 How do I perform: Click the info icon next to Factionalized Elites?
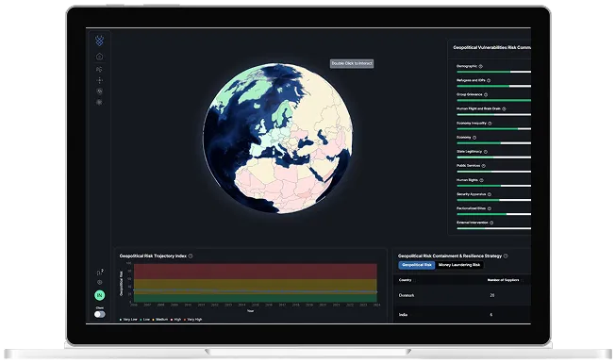pyautogui.click(x=490, y=208)
